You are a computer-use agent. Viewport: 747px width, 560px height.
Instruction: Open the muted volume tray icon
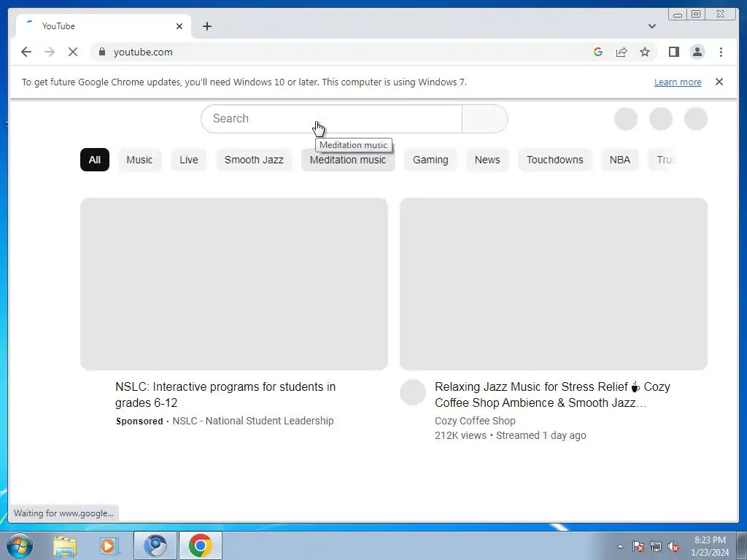pyautogui.click(x=673, y=546)
